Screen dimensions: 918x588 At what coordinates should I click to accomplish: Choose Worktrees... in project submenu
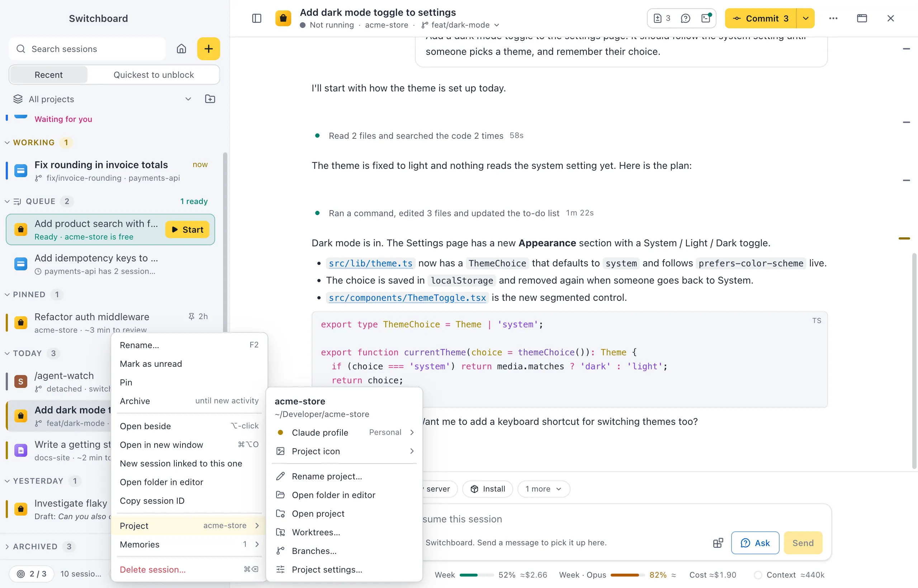pyautogui.click(x=345, y=532)
